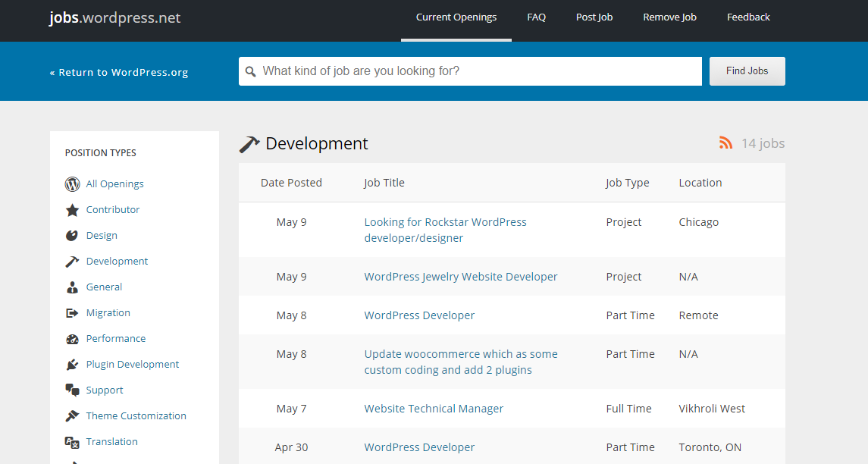
Task: Click the Location column header
Action: click(700, 183)
